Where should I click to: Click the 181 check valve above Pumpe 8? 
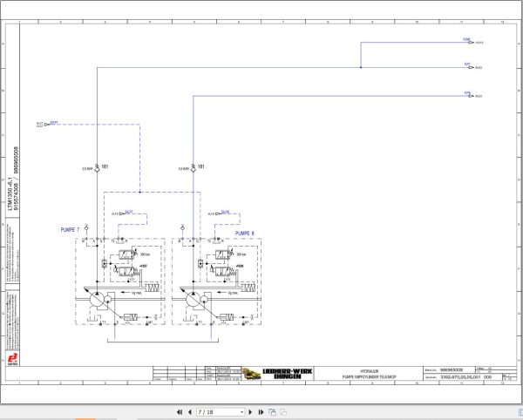coord(194,169)
